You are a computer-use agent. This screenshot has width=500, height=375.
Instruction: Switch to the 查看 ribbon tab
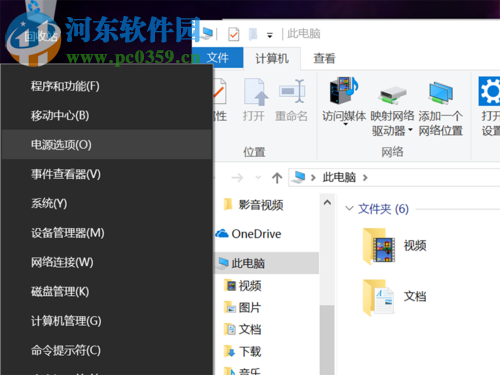tap(324, 59)
